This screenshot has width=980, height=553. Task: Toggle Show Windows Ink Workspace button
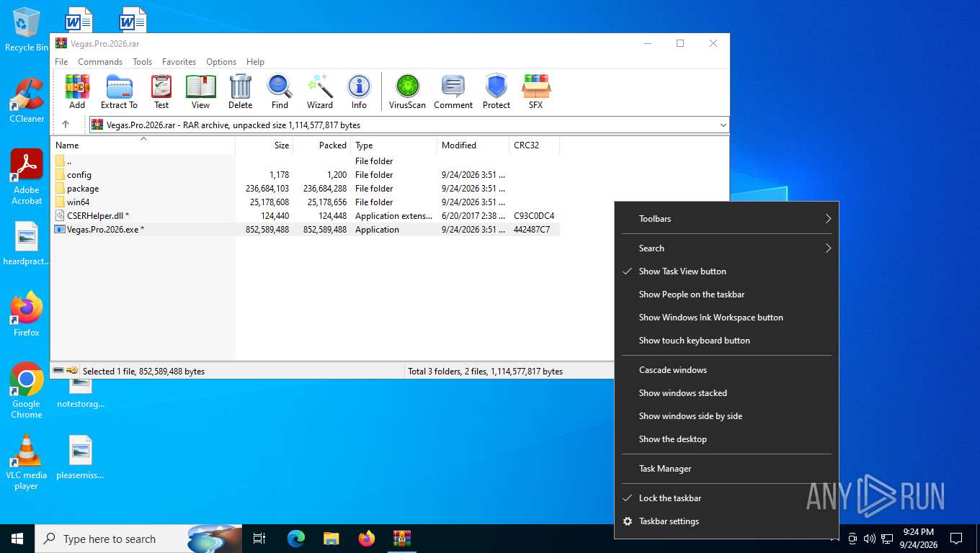click(726, 318)
